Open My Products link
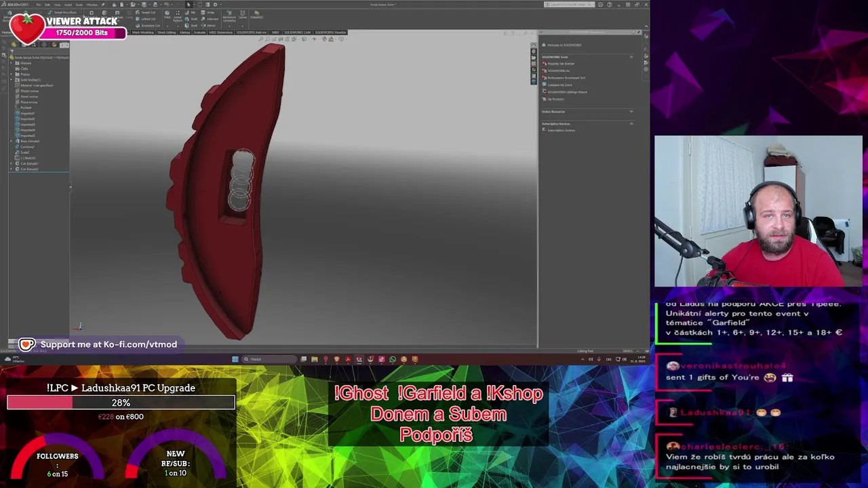The height and width of the screenshot is (488, 868). 553,99
